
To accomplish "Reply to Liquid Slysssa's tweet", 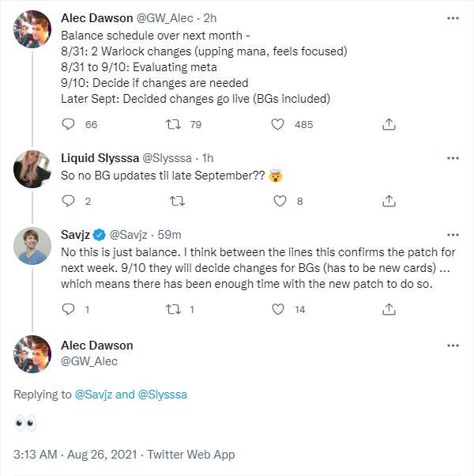I will 68,201.
